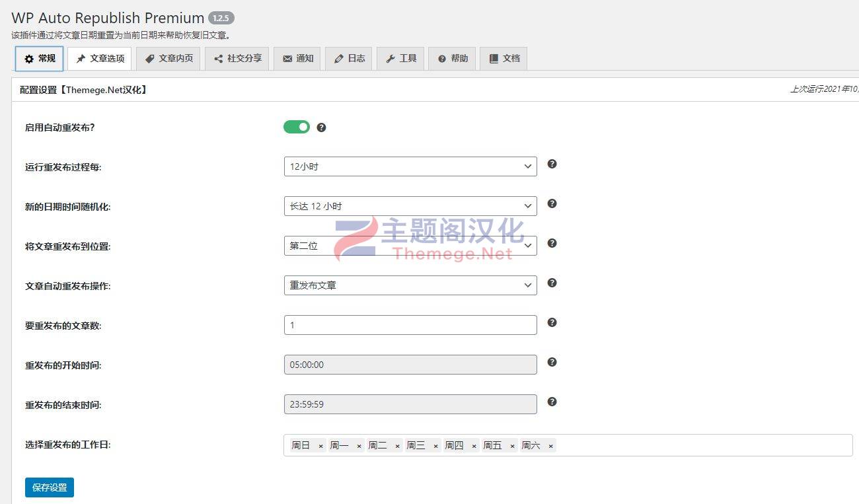Click the 1.2.5 version badge
Viewport: 859px width, 504px height.
point(221,18)
